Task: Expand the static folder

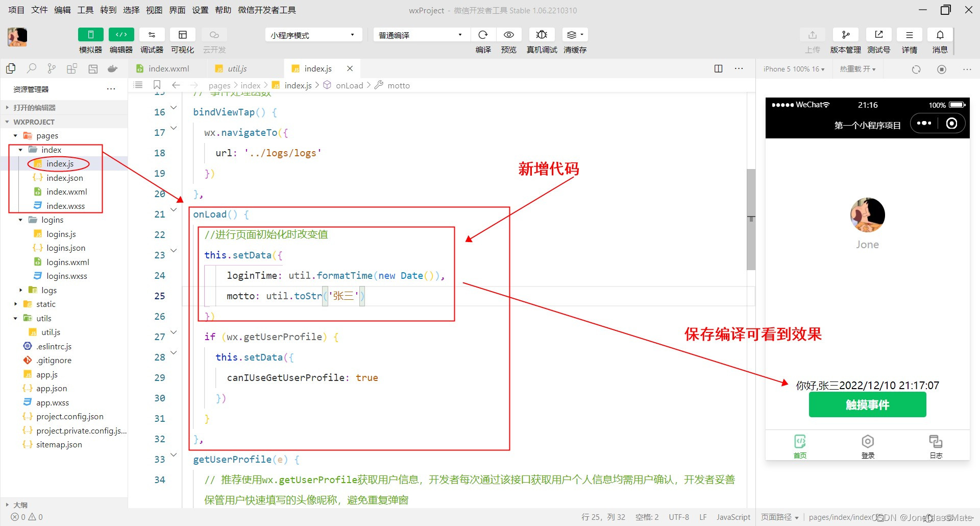Action: 64,304
